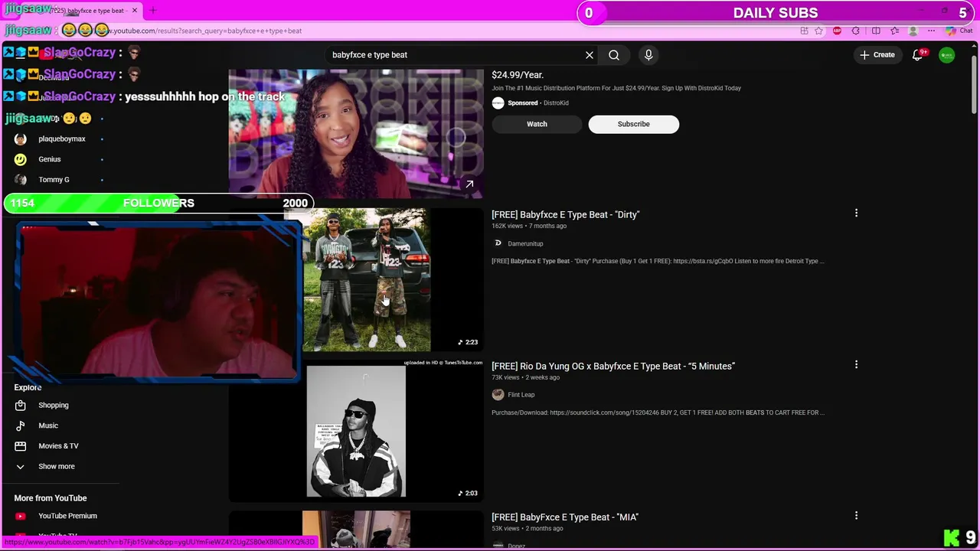
Task: Click "73K views • 2 weeks ago" text
Action: 525,377
